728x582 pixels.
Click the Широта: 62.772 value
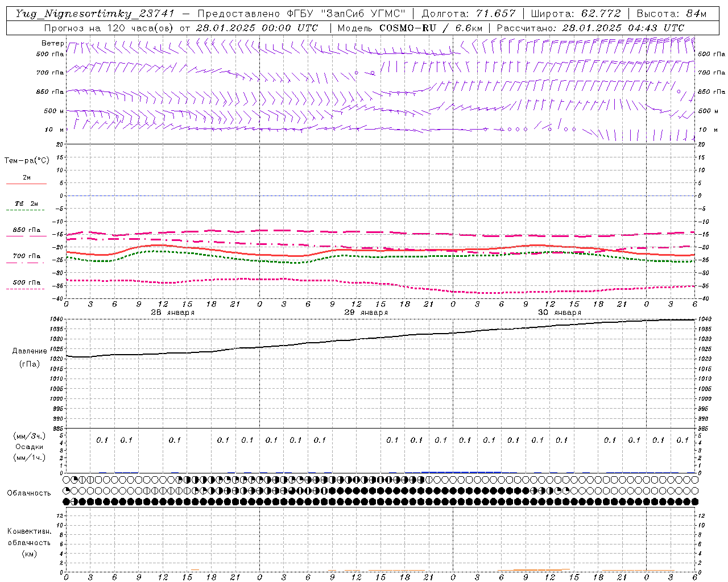575,14
